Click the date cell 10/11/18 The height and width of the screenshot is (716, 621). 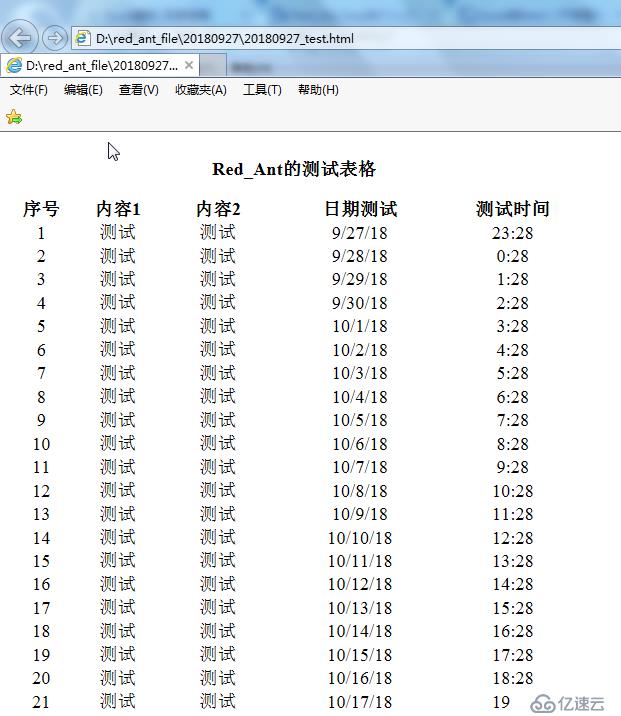click(x=360, y=561)
